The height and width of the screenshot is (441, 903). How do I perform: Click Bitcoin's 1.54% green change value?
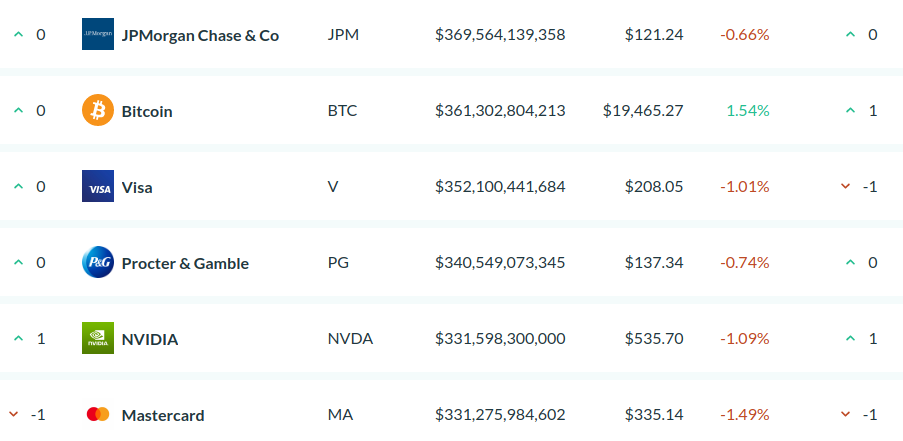coord(747,110)
